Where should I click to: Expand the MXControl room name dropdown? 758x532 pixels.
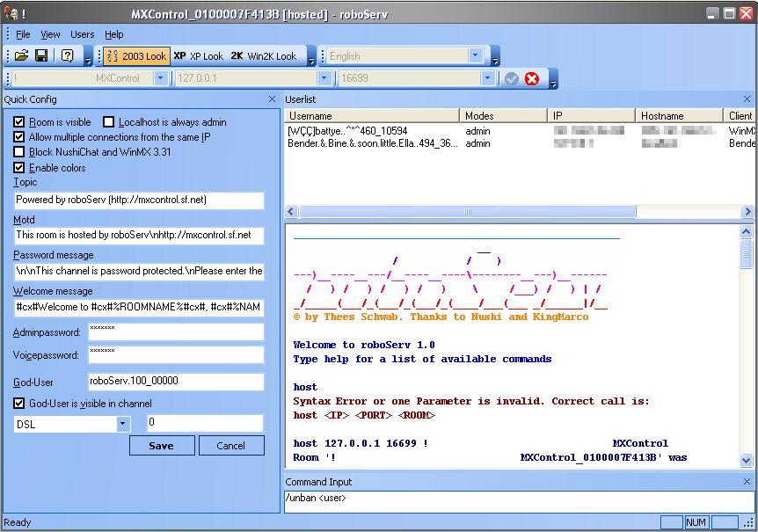point(161,77)
